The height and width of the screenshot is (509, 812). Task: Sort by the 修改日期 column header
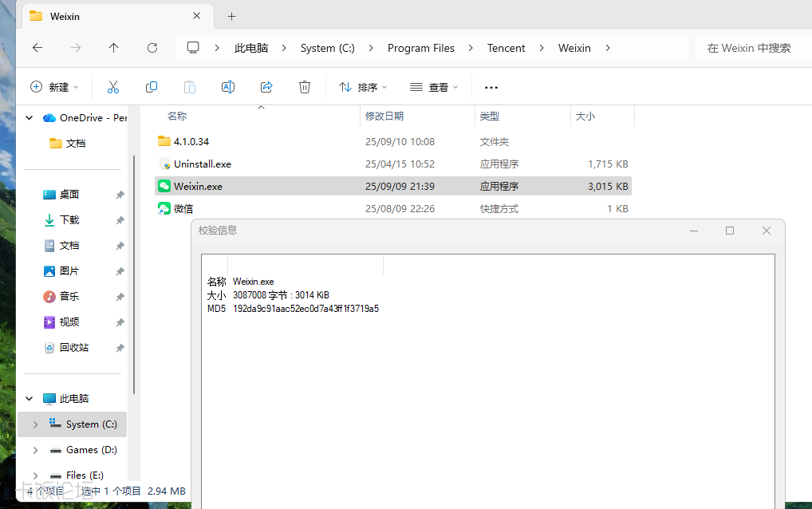pos(384,116)
